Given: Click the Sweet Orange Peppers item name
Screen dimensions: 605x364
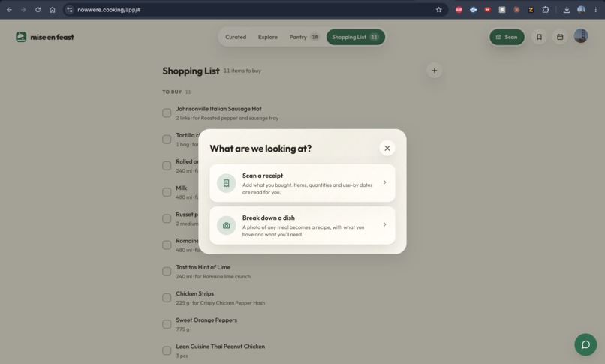Looking at the screenshot, I should (x=206, y=320).
